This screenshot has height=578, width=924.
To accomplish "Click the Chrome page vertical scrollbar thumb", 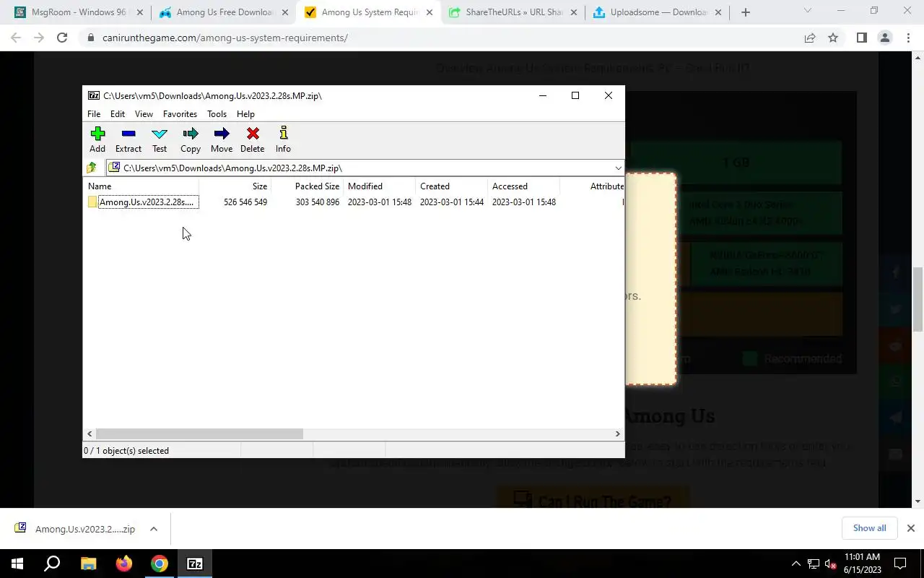I will click(x=918, y=298).
